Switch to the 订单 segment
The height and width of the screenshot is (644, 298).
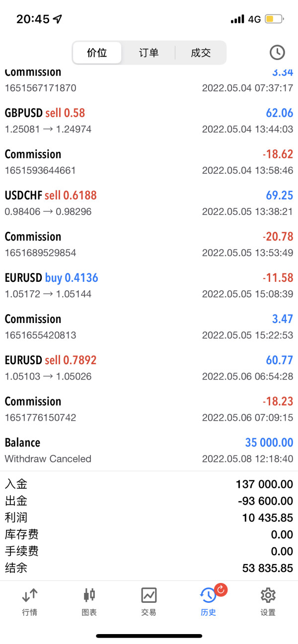149,53
